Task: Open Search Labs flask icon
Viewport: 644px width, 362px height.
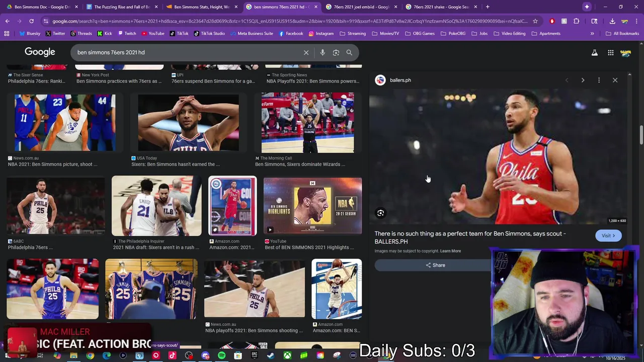Action: 594,52
